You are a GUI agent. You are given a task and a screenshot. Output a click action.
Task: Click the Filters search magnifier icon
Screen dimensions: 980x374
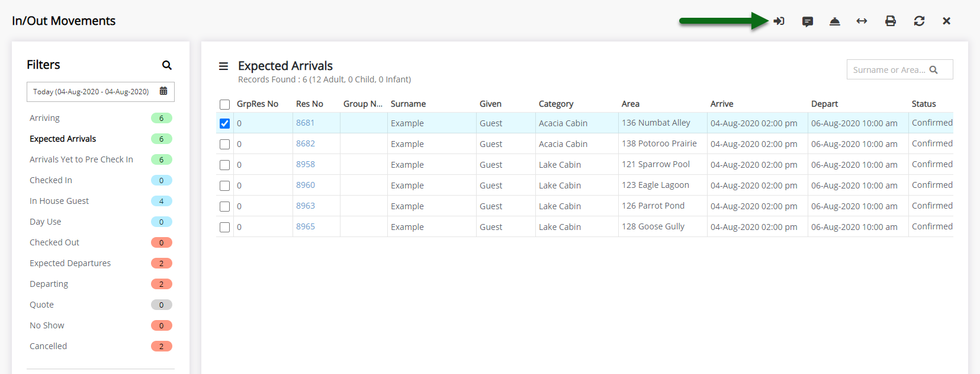(x=167, y=65)
